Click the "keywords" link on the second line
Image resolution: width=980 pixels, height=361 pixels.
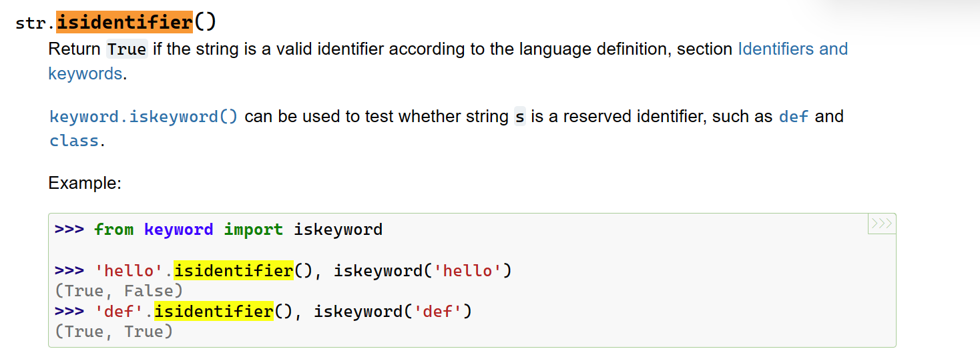click(x=85, y=73)
